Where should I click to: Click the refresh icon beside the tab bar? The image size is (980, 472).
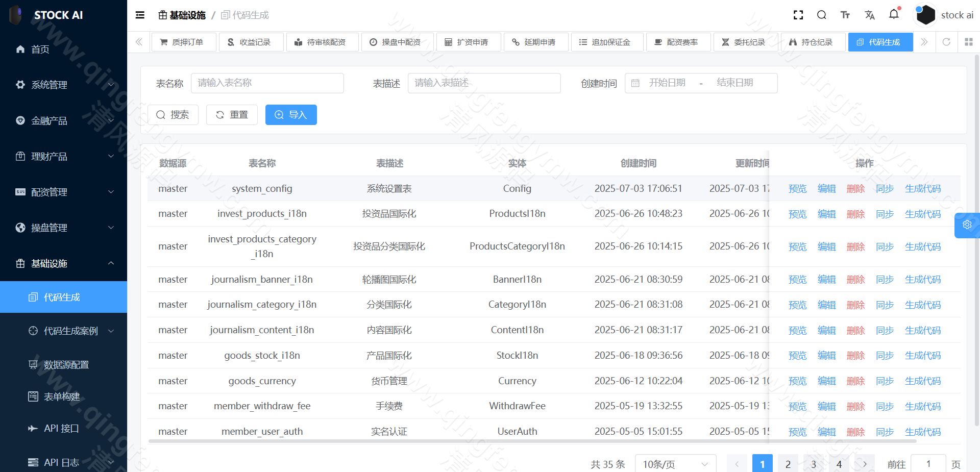946,42
